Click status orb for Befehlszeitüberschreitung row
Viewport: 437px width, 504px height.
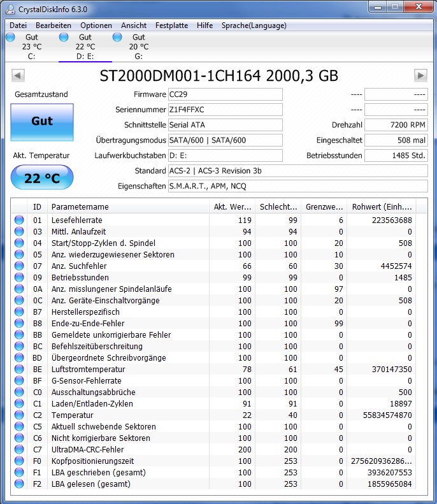click(x=19, y=346)
